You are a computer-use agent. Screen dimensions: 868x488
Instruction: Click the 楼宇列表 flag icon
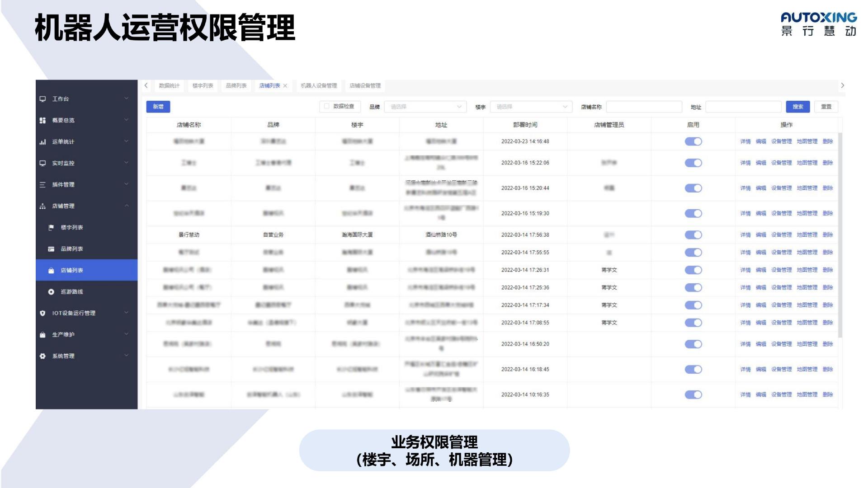point(51,227)
